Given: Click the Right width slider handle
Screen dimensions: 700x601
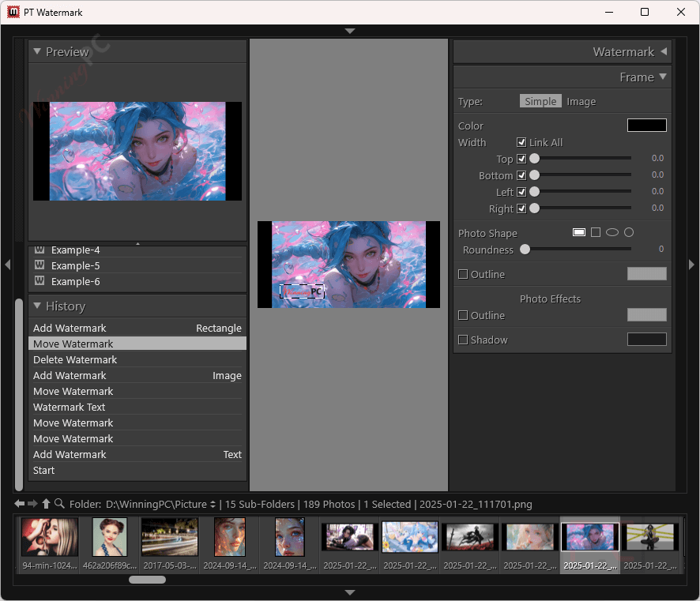Looking at the screenshot, I should pos(534,208).
